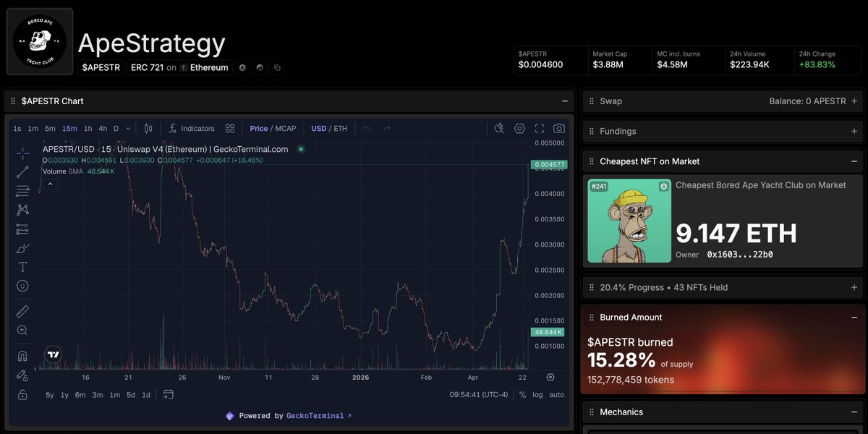The height and width of the screenshot is (434, 868).
Task: Open the emoji icons tool
Action: (x=22, y=286)
